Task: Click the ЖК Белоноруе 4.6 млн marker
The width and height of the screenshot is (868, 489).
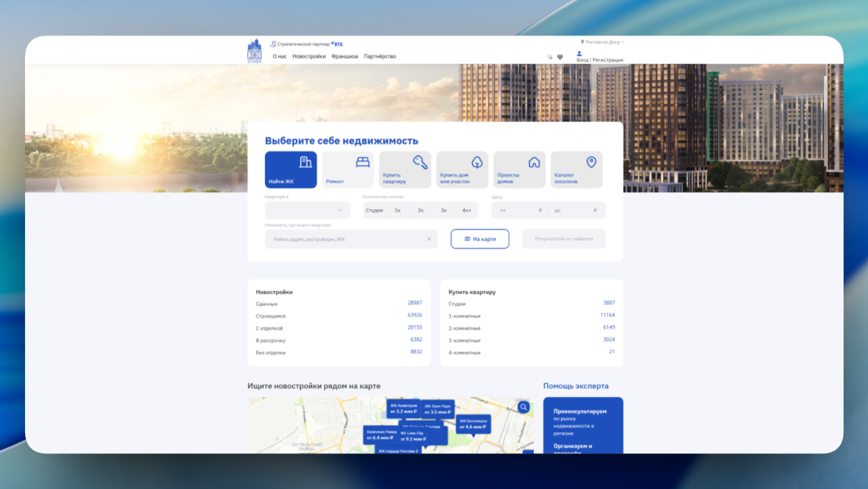Action: pos(473,424)
